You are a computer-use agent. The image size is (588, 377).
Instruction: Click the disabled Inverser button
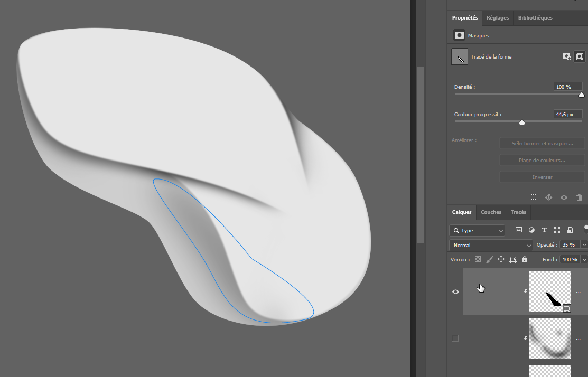[543, 177]
